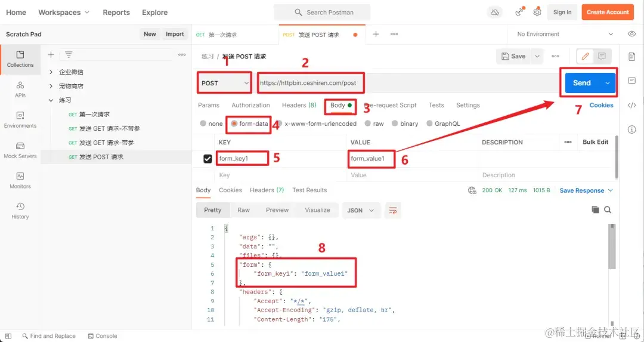The image size is (644, 342).
Task: Open the Save button dropdown arrow
Action: 537,56
